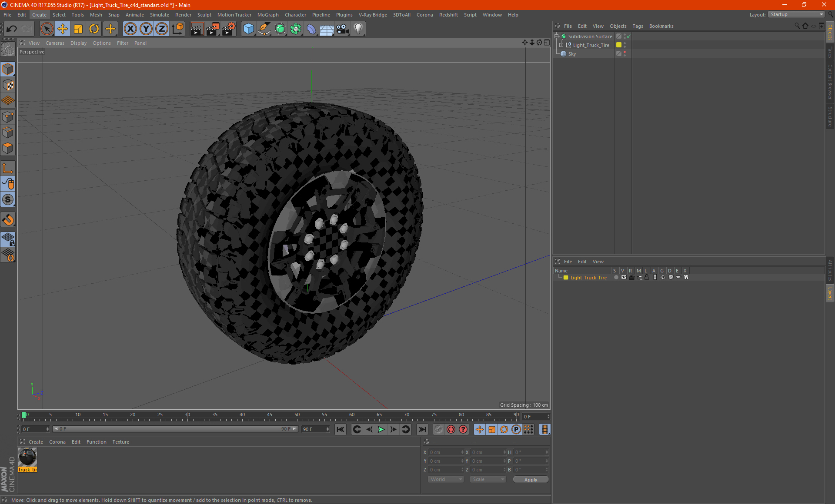Click the Apply button
The height and width of the screenshot is (504, 835).
[x=531, y=480]
